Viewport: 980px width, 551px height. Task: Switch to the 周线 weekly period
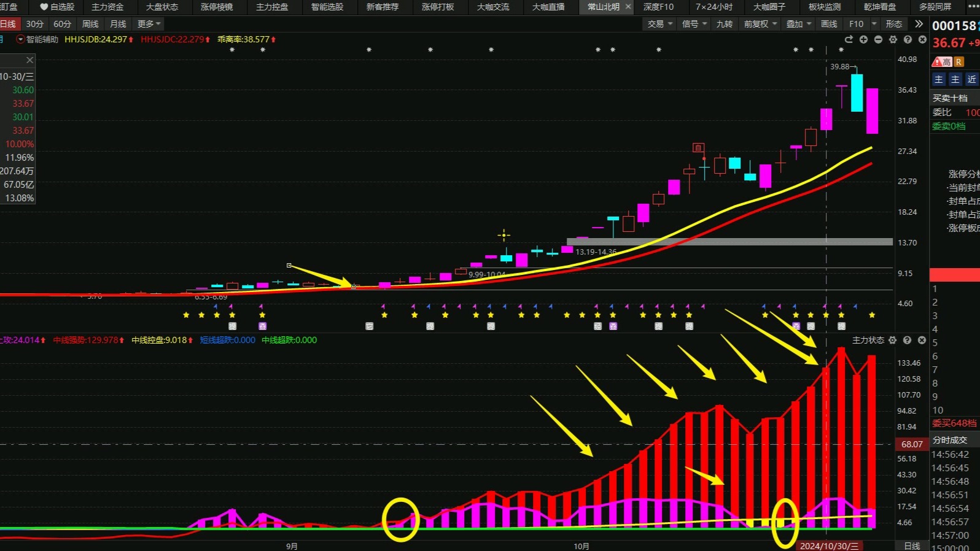pos(90,24)
